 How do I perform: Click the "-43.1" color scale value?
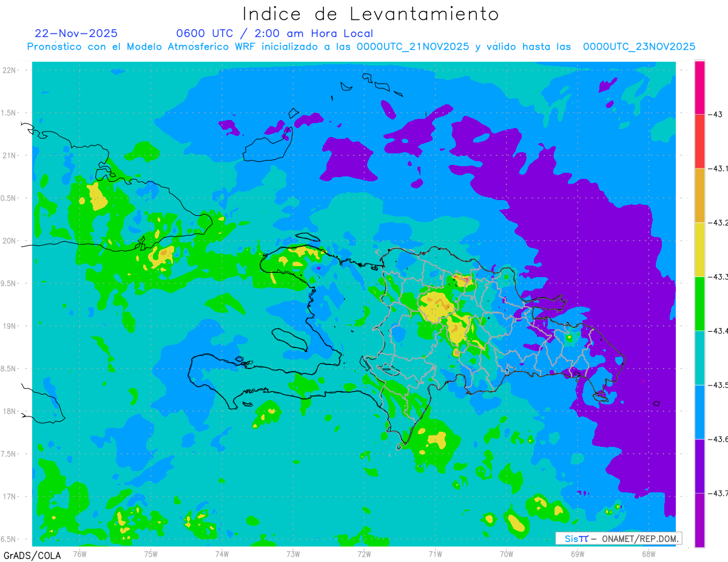(x=718, y=169)
